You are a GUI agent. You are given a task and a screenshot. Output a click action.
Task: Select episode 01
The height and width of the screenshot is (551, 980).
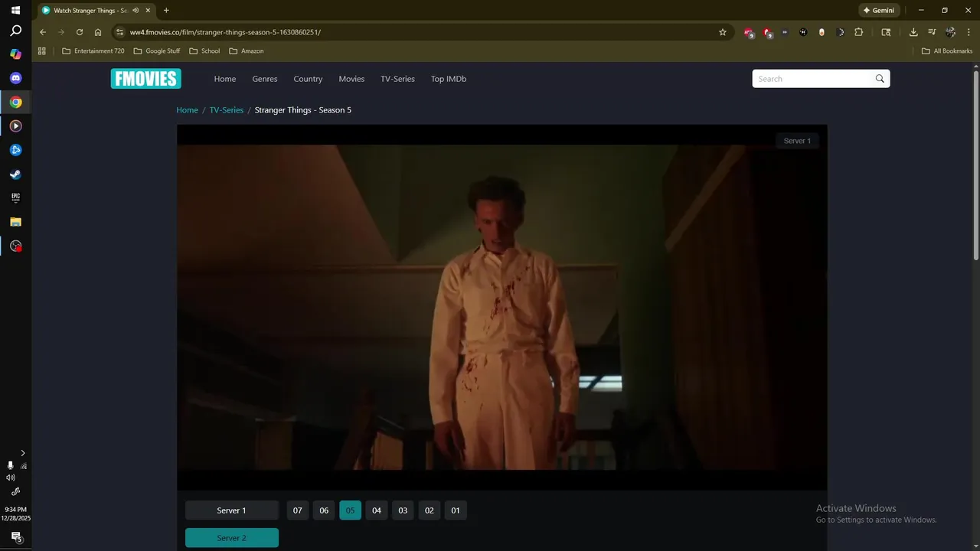click(x=456, y=510)
